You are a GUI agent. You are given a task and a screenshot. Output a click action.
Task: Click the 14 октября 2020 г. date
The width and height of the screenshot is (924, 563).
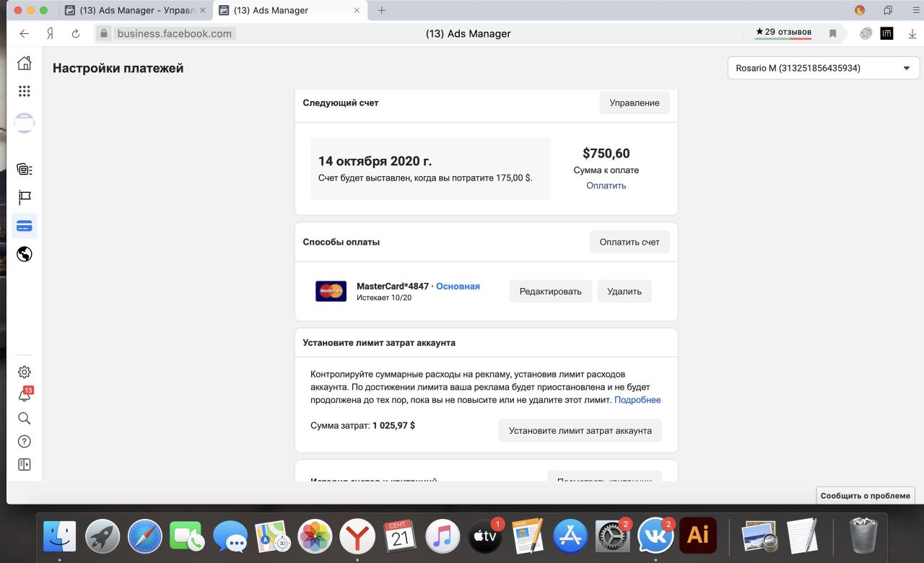(x=375, y=161)
